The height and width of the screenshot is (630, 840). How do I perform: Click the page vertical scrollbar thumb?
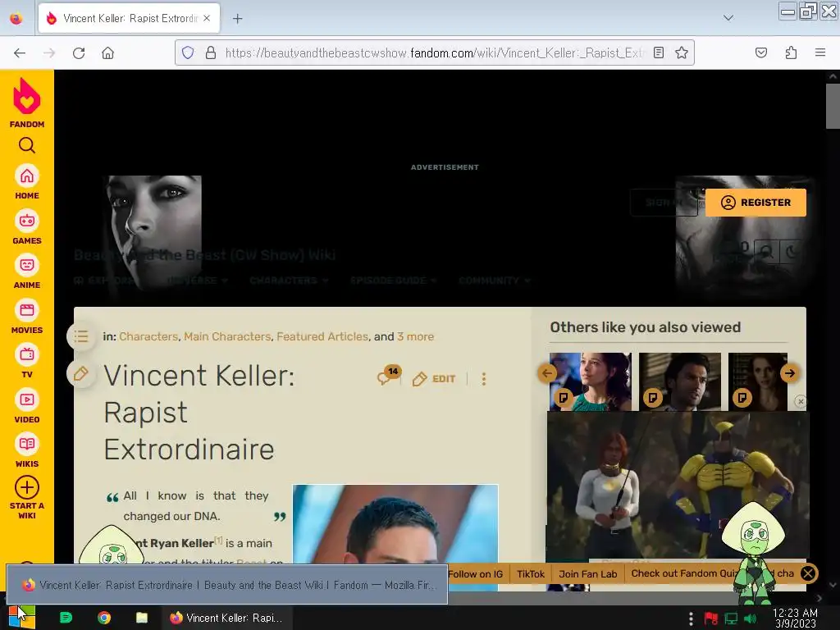click(833, 106)
